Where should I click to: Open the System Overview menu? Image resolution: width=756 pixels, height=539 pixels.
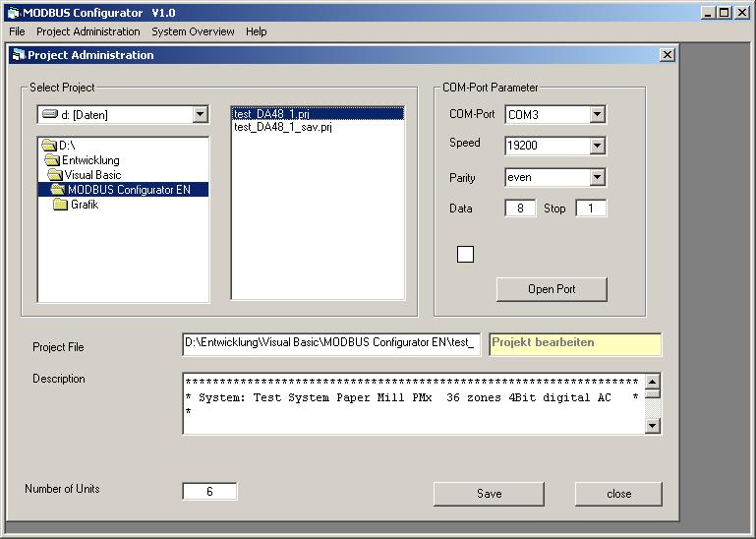pos(193,31)
